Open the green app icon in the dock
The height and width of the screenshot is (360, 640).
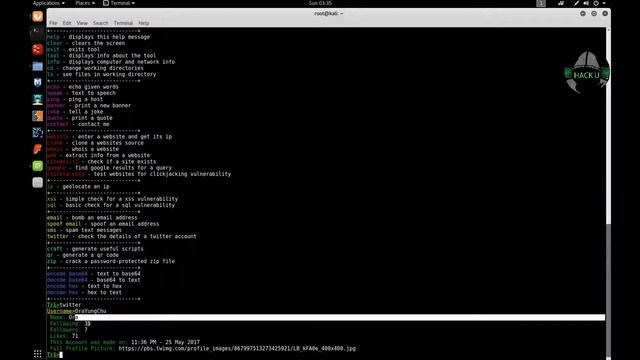coord(38,166)
